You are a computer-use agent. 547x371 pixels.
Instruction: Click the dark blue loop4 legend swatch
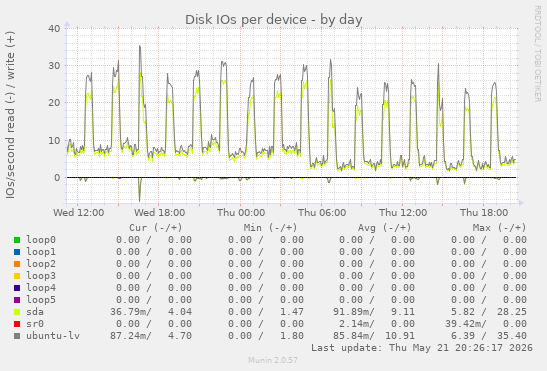pos(17,288)
